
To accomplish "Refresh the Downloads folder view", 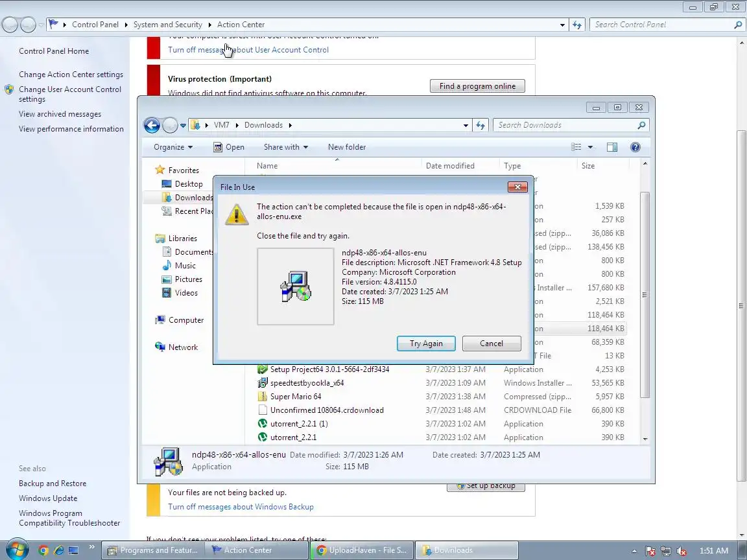I will (480, 125).
